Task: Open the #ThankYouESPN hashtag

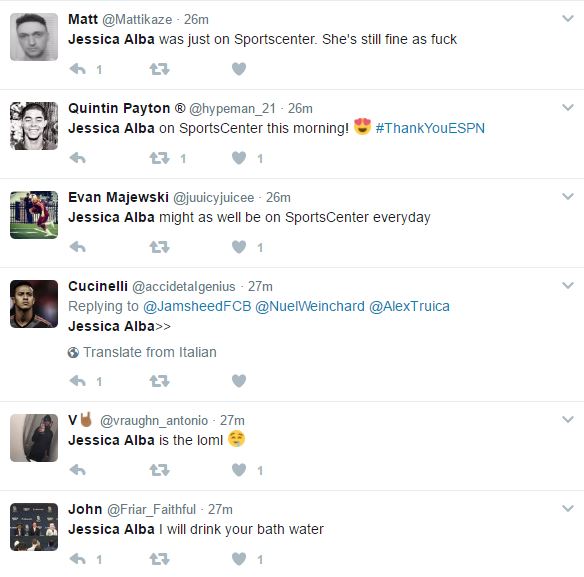Action: tap(430, 128)
